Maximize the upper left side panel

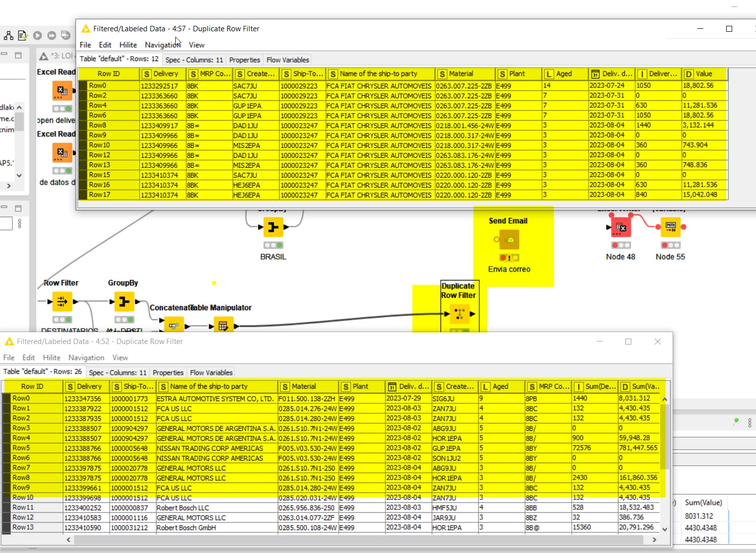click(18, 55)
